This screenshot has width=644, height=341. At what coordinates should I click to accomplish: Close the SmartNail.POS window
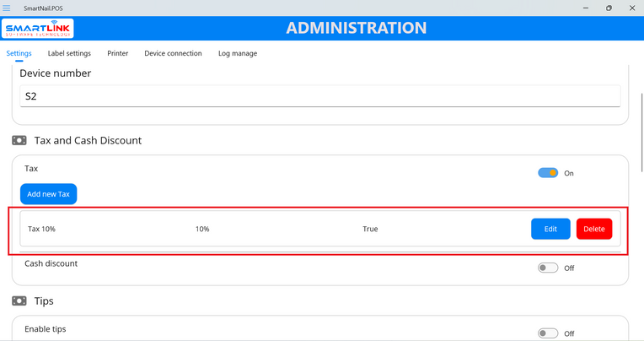(x=631, y=8)
